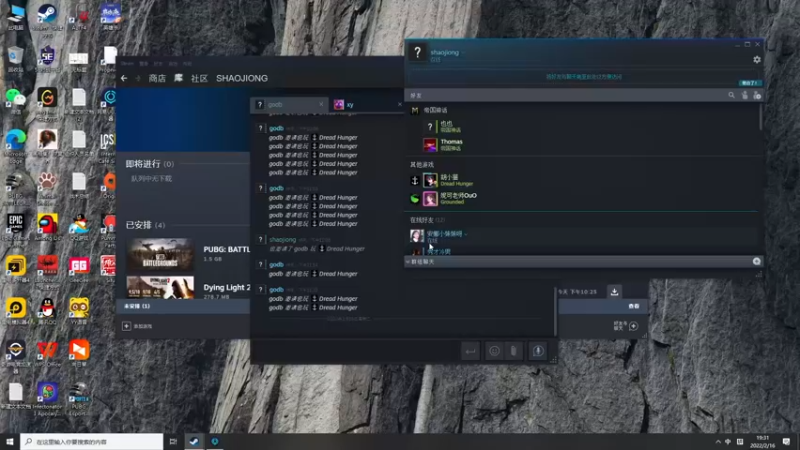
Task: Click the Steam taskbar app icon
Action: (x=194, y=441)
